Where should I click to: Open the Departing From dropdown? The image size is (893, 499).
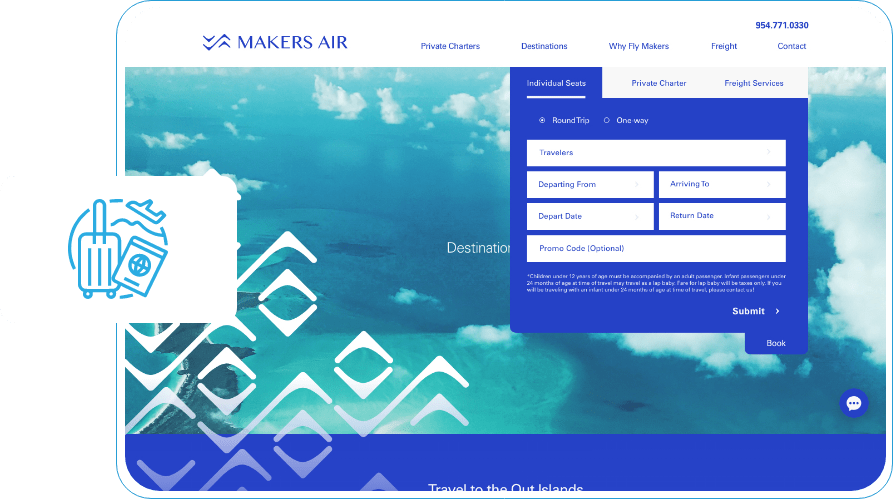(x=589, y=185)
